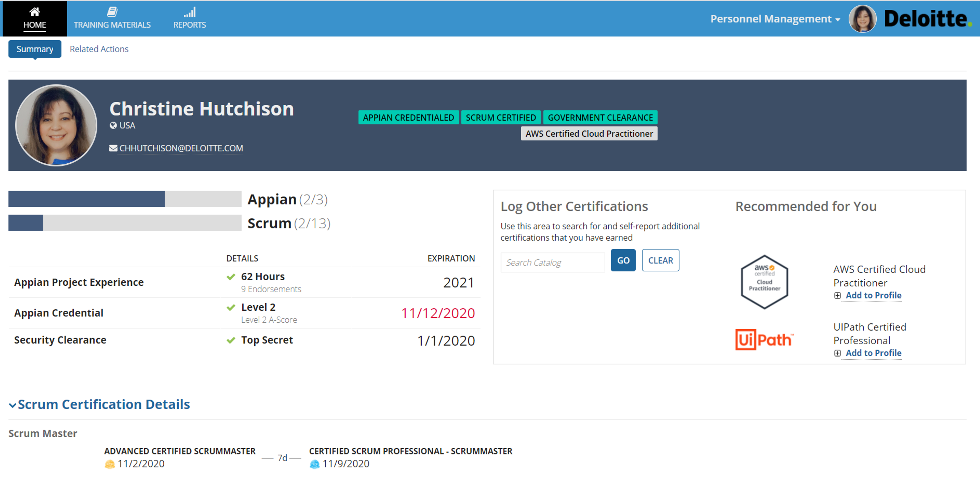Image resolution: width=980 pixels, height=480 pixels.
Task: Click the CHHUTCHISON@DELOITTE.COM email link
Action: point(181,148)
